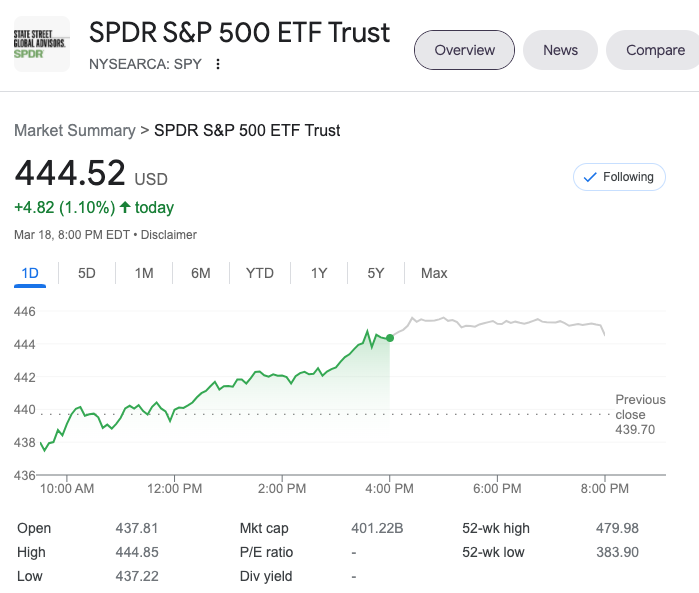
Task: Click the Previous close 439.70 label
Action: 640,414
